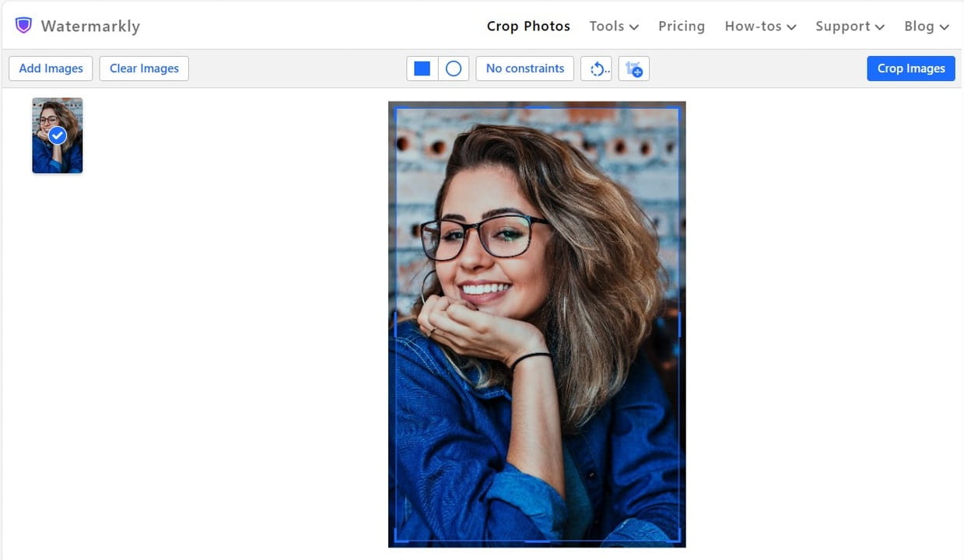Select the rectangle crop shape
The height and width of the screenshot is (560, 964).
422,68
